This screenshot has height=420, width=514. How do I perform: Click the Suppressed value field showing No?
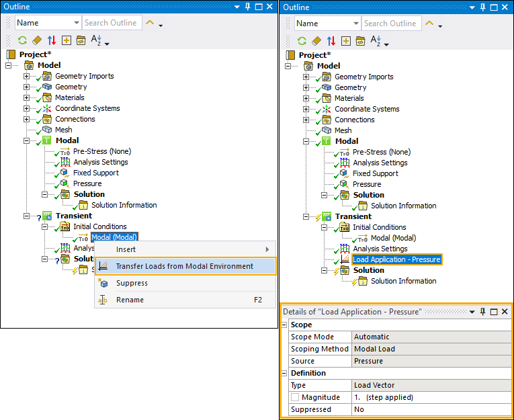431,409
